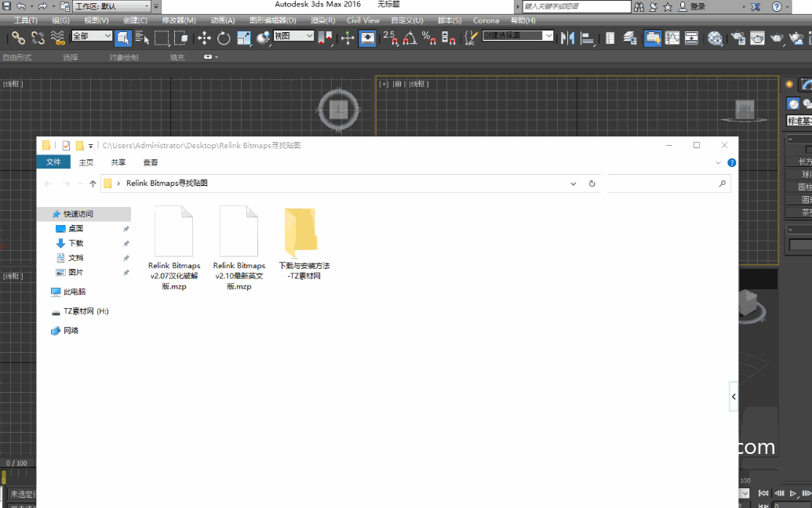
Task: Toggle the Keyboard Shortcut Override icon
Action: (367, 38)
